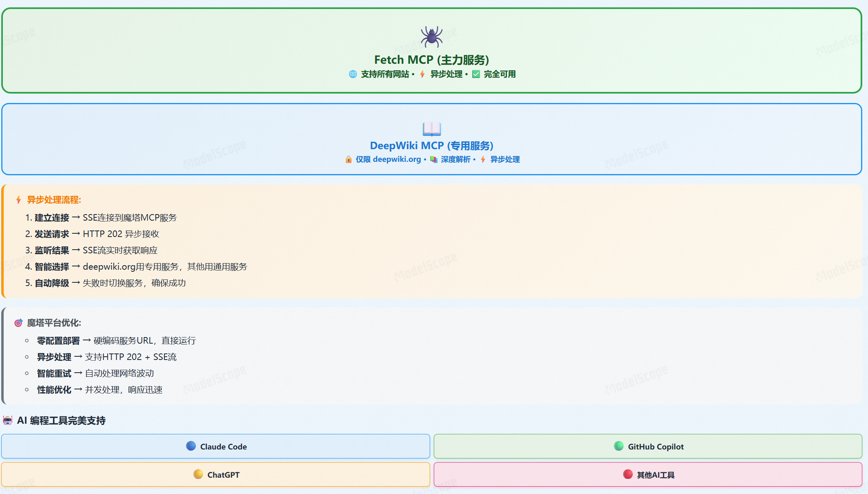Click the 异步处理 → 支持HTTP 202 bullet
Screen dimensions: 868x494
pos(107,357)
